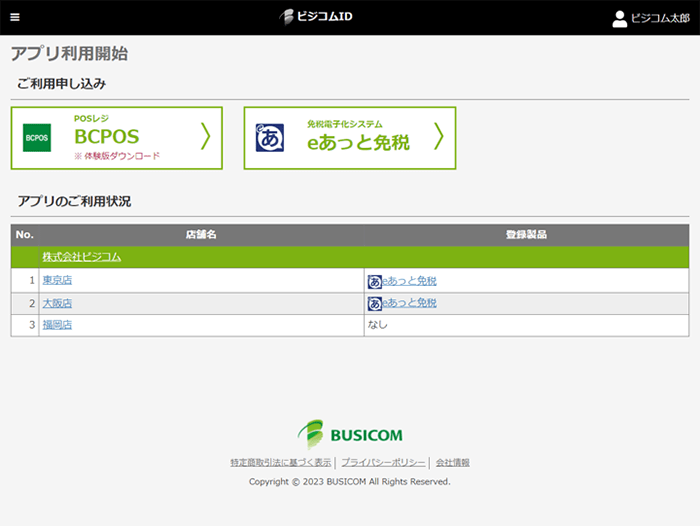Open the プライバシーポリシー footer link
Screen dimensions: 700x526
(383, 463)
